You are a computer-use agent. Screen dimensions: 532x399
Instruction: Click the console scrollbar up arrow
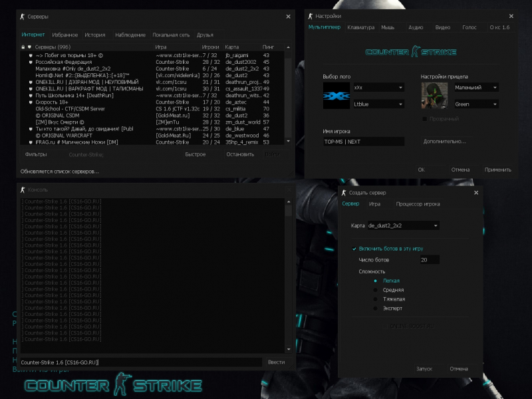[x=289, y=202]
